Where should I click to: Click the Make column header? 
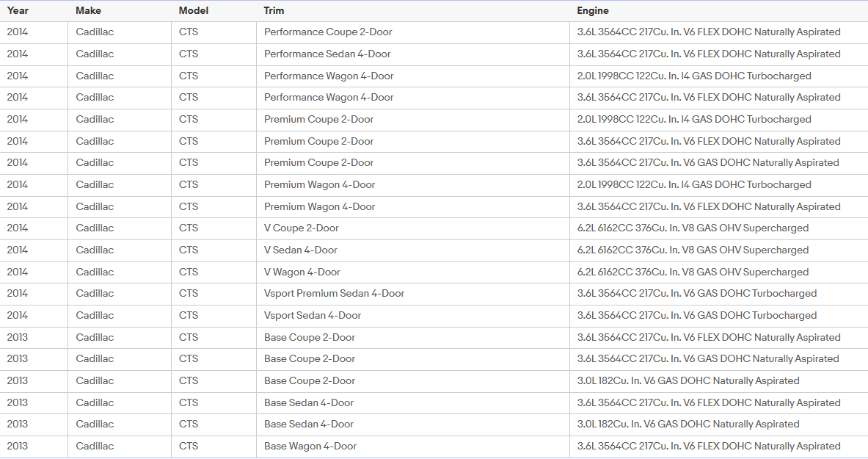click(x=89, y=10)
